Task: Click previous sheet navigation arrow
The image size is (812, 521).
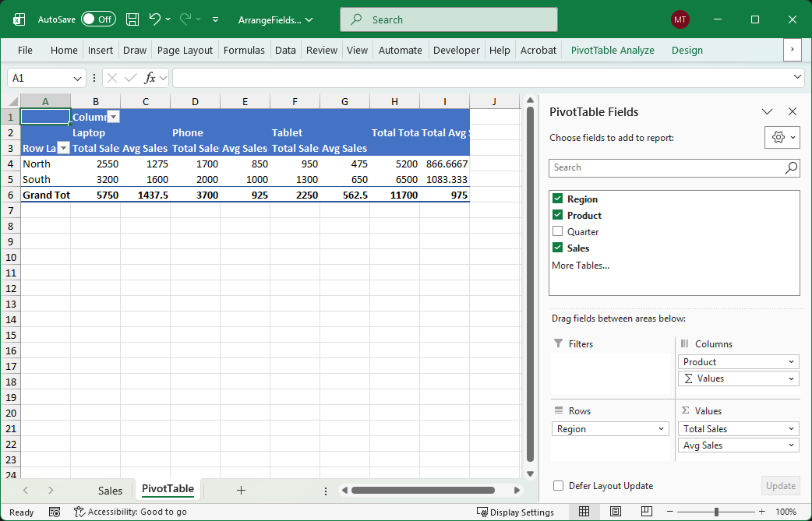Action: [26, 490]
